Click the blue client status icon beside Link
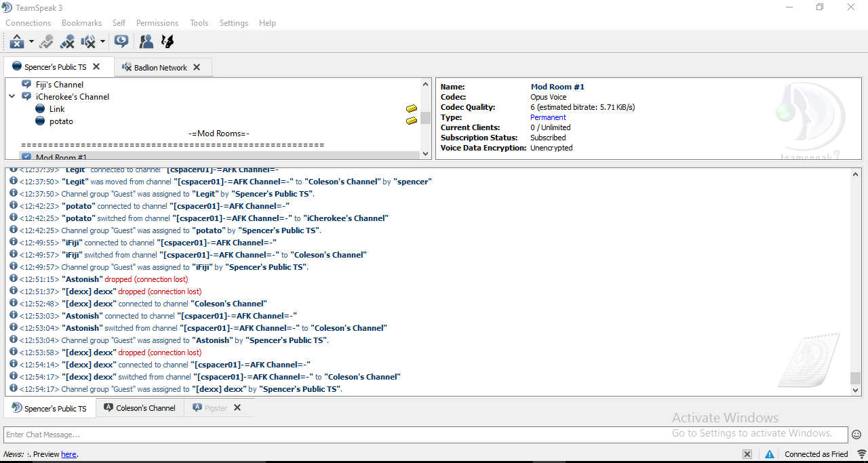Image resolution: width=868 pixels, height=463 pixels. tap(40, 109)
